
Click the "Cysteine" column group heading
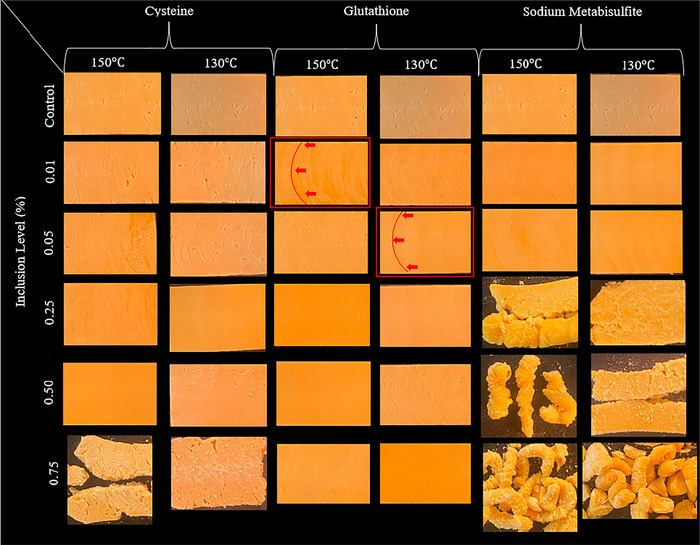pyautogui.click(x=169, y=11)
